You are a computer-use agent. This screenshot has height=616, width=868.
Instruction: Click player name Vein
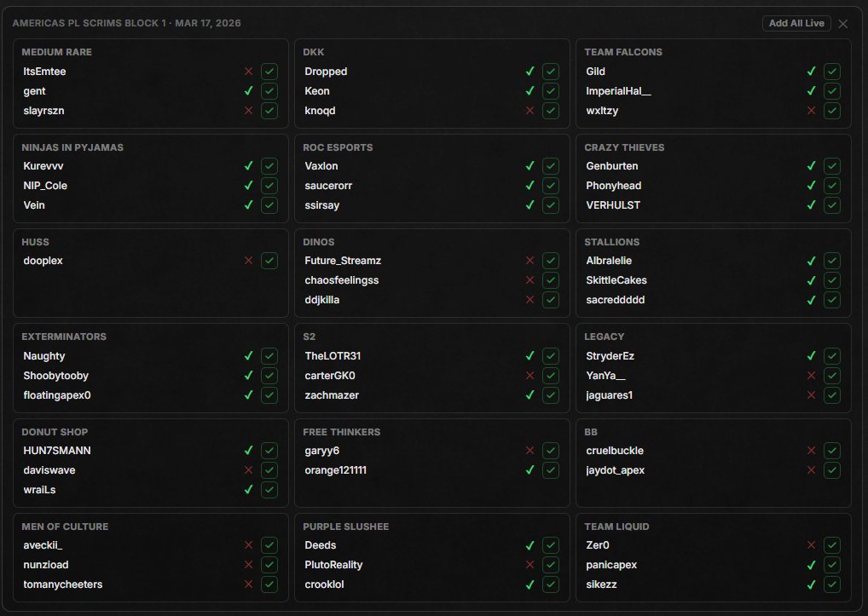point(34,205)
